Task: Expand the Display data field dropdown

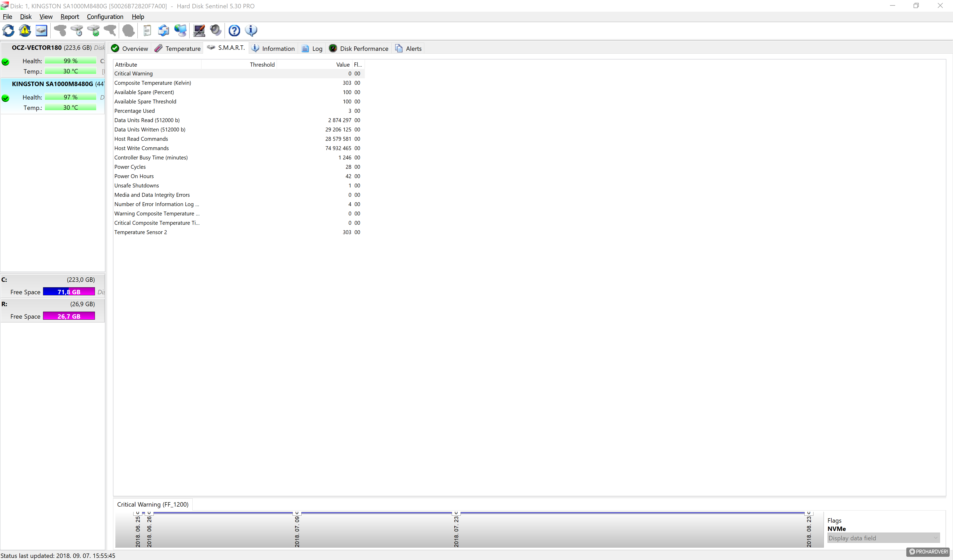Action: (x=883, y=538)
